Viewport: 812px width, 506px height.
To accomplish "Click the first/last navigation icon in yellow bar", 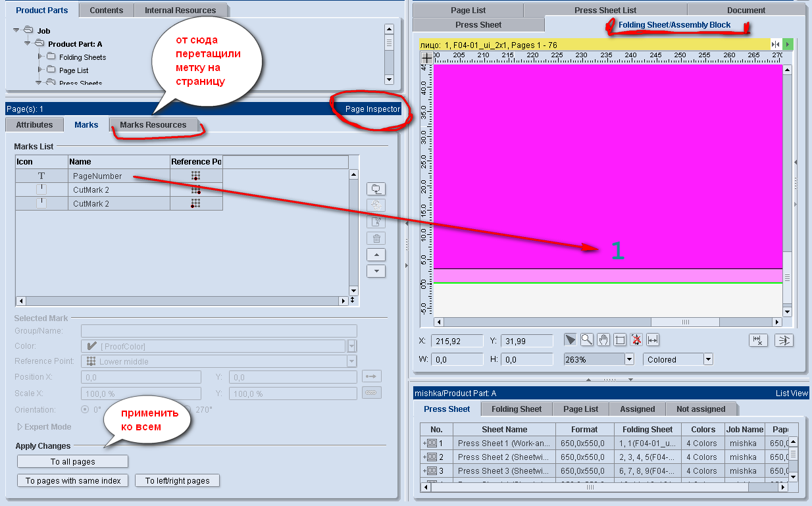I will 776,44.
